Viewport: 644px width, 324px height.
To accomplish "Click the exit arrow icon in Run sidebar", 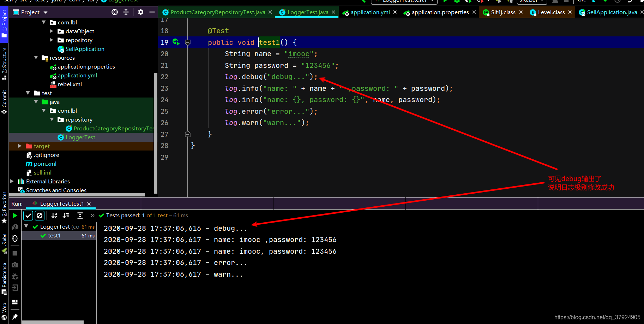I will pos(15,288).
